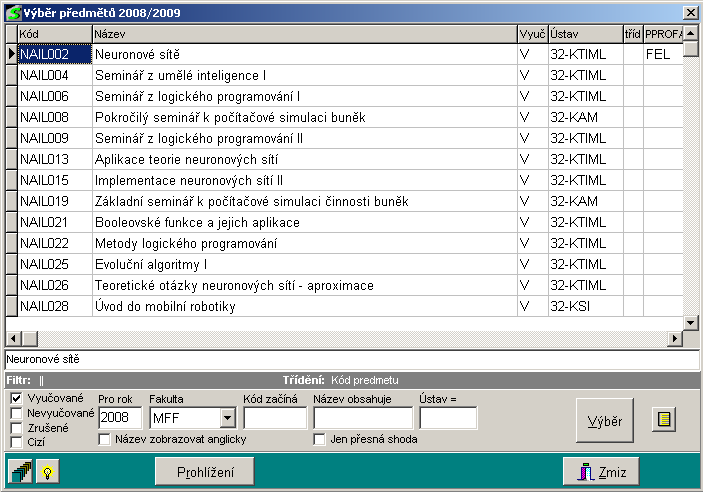Screen dimensions: 703x492
Task: Click the Prohlížení button
Action: (x=205, y=471)
